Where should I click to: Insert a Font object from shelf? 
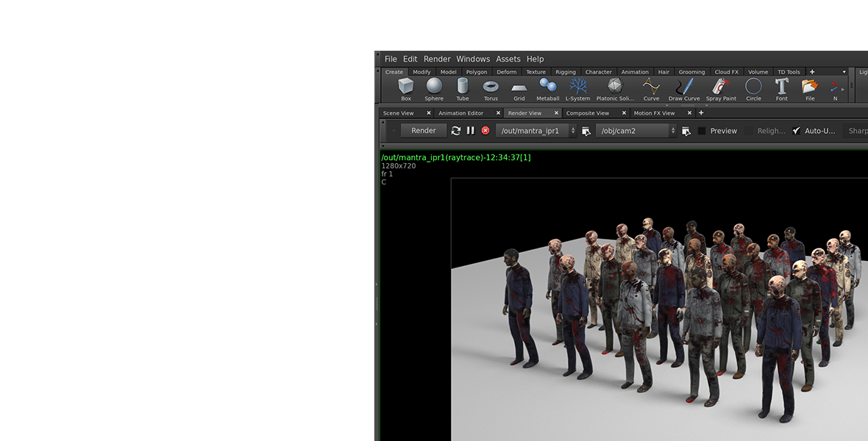[781, 89]
